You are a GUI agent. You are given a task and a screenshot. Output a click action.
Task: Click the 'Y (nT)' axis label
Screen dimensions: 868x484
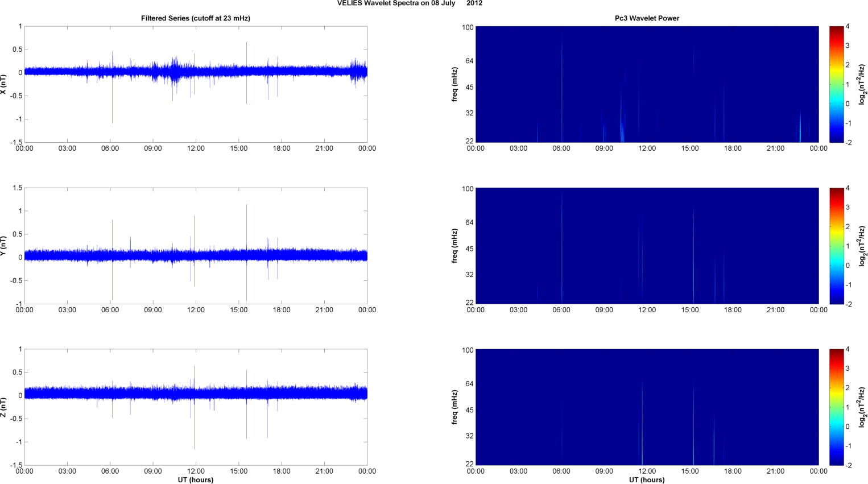pyautogui.click(x=3, y=246)
